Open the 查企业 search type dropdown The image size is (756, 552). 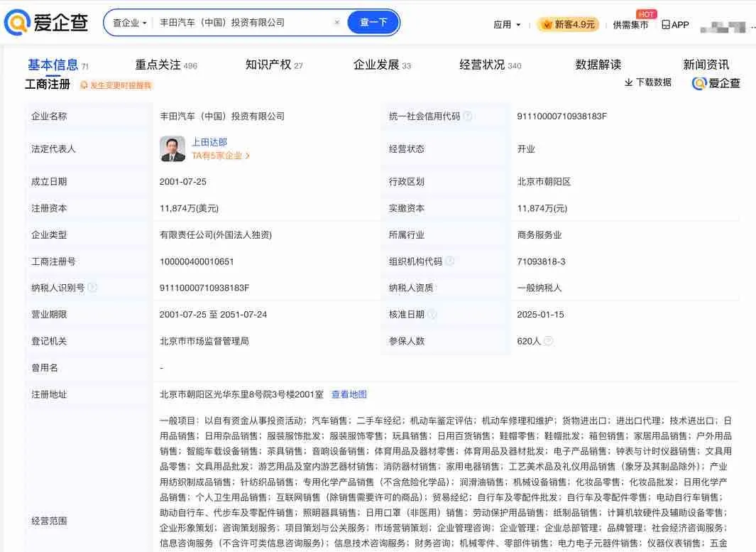130,23
